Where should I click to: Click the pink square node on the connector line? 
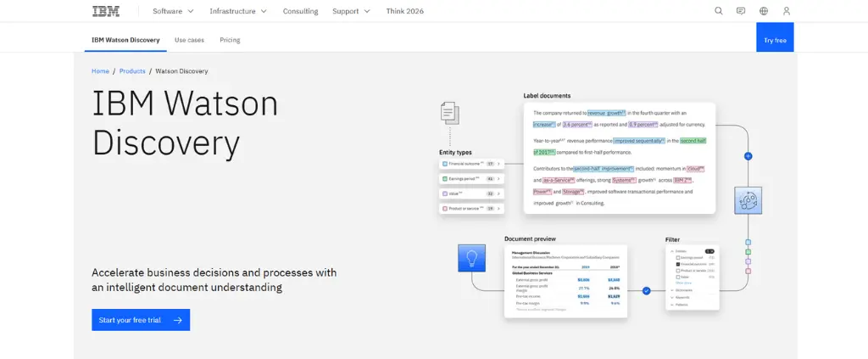[x=748, y=271]
